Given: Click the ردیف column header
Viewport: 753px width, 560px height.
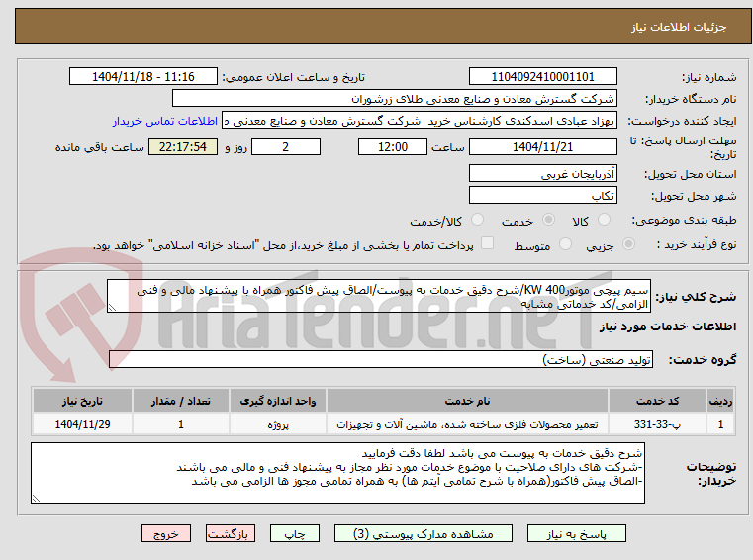Looking at the screenshot, I should coord(720,401).
